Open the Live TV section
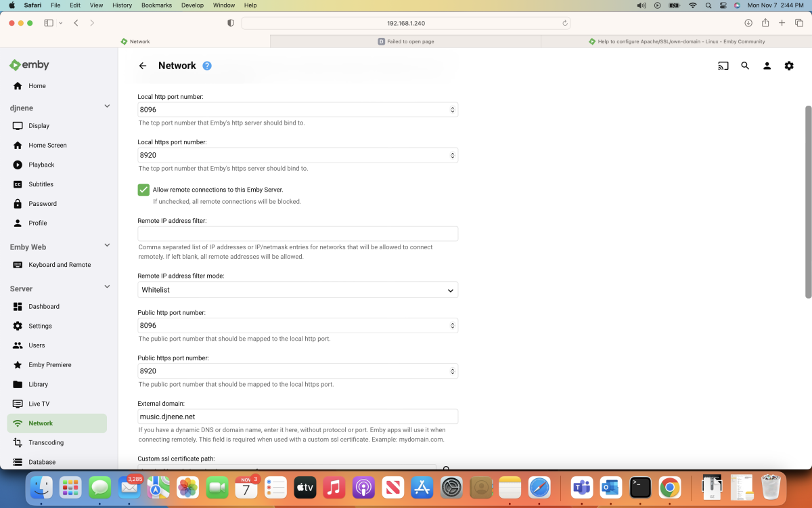This screenshot has width=812, height=508. tap(39, 403)
